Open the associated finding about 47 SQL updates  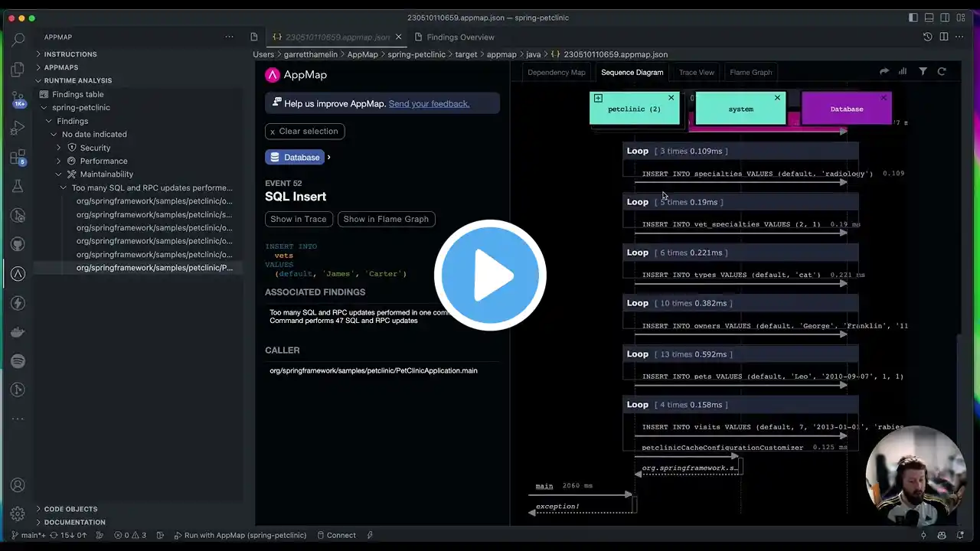pos(359,316)
